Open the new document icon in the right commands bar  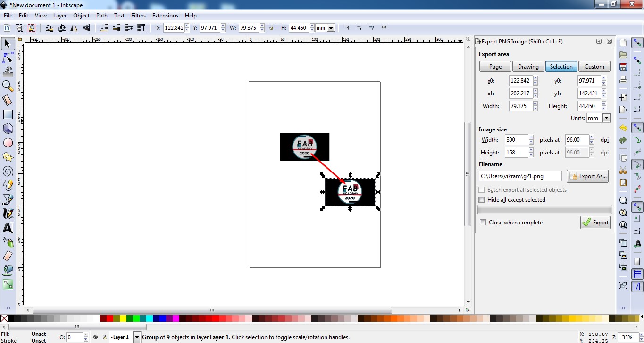point(623,43)
